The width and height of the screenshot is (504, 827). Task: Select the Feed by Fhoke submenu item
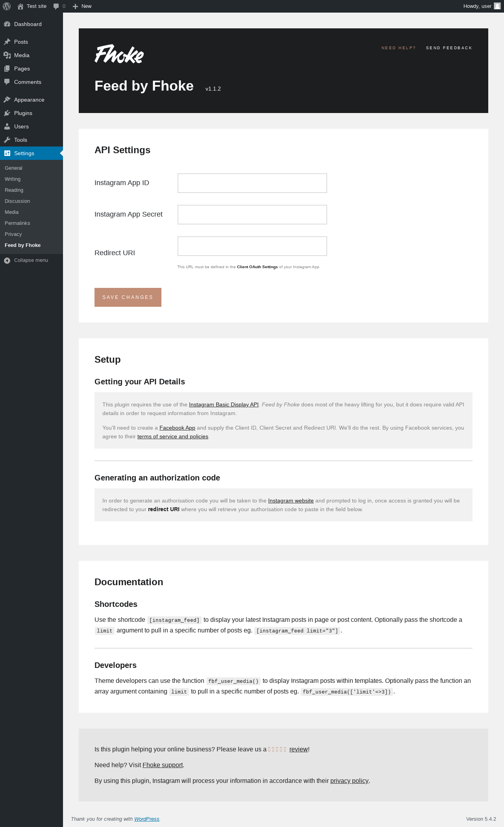coord(22,245)
